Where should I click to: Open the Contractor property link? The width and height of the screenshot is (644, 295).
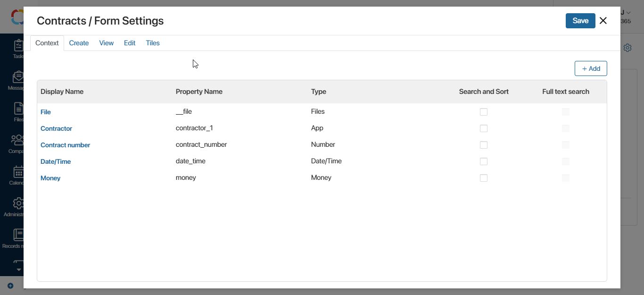point(56,128)
